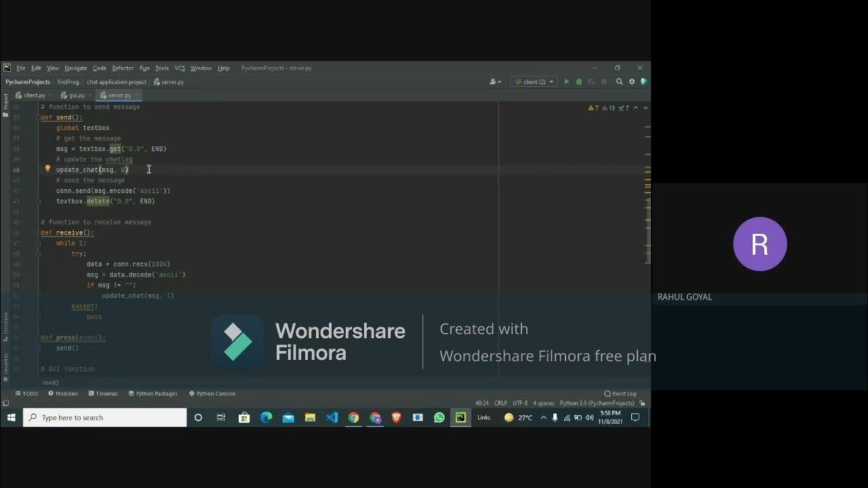Open Mail app from taskbar

pos(288,418)
